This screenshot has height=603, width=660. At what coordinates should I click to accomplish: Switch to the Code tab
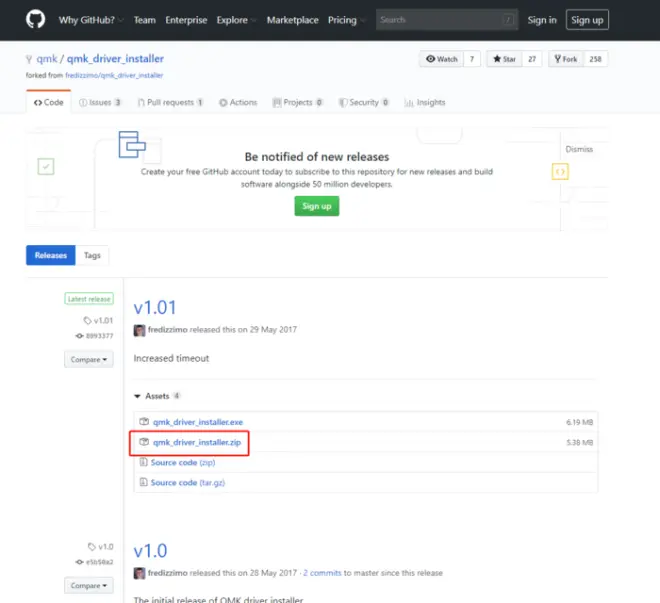[x=48, y=102]
